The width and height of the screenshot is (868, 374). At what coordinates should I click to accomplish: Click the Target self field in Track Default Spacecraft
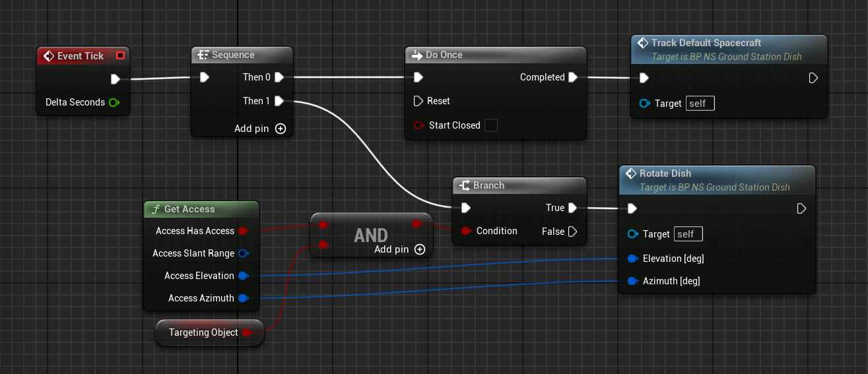700,104
